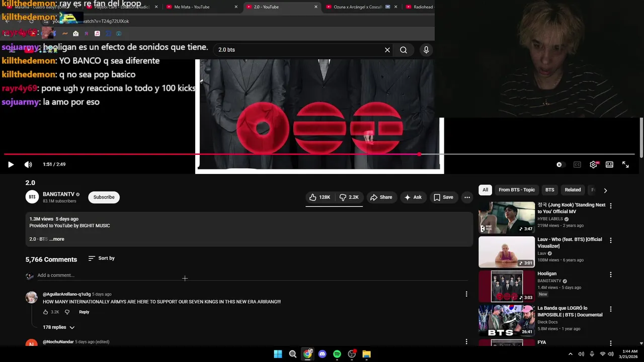
Task: Open 'Lauv - Who (feat. BTS)' thumbnail
Action: [507, 252]
